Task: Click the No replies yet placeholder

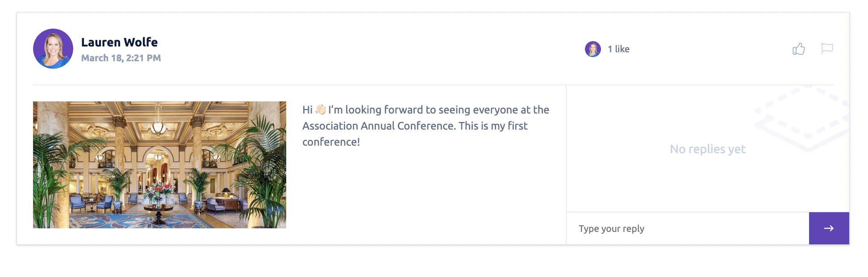Action: 707,149
